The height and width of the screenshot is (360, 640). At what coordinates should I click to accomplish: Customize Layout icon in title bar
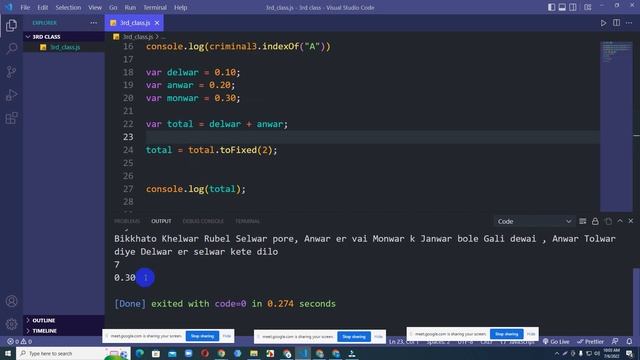(x=588, y=7)
